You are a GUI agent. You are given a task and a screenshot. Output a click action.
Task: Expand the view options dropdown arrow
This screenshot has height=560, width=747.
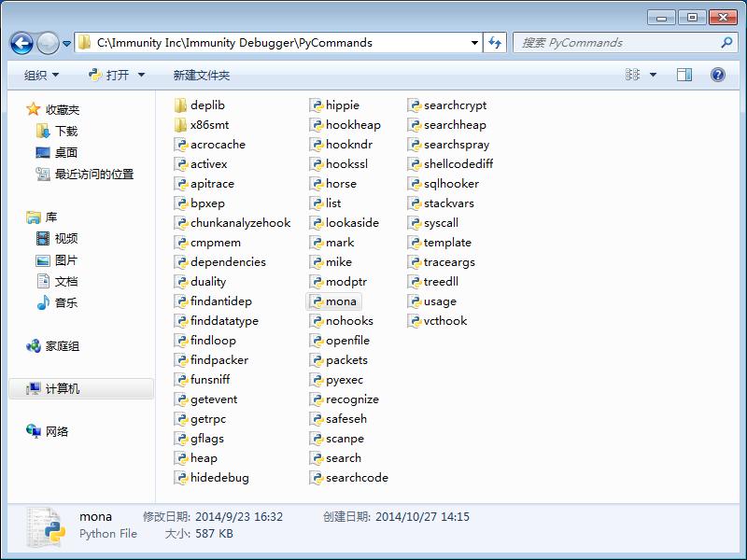pyautogui.click(x=653, y=75)
